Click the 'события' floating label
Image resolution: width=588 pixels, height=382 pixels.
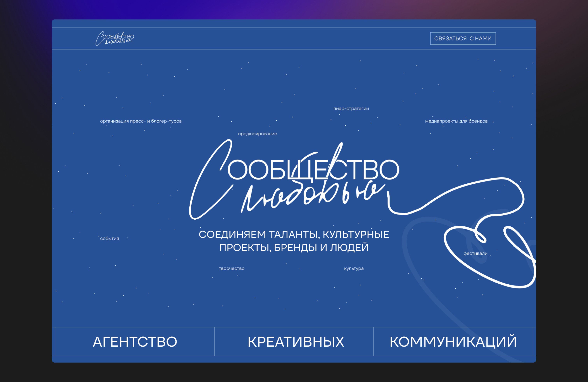point(109,238)
